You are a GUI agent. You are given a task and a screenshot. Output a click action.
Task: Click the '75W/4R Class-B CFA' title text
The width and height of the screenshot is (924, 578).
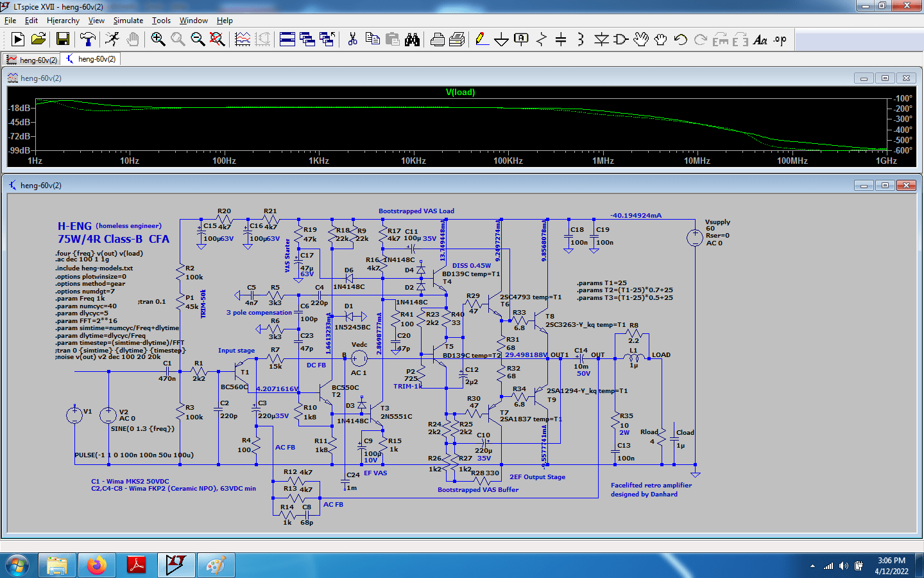click(x=114, y=239)
